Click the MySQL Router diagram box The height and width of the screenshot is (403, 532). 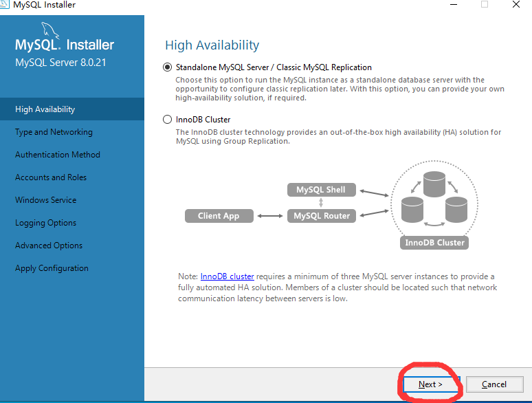pos(321,216)
